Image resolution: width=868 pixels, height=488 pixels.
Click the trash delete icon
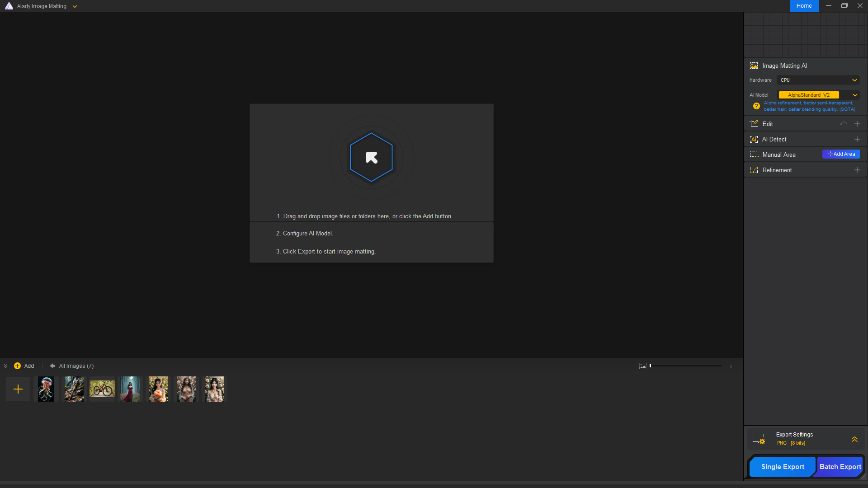click(731, 366)
